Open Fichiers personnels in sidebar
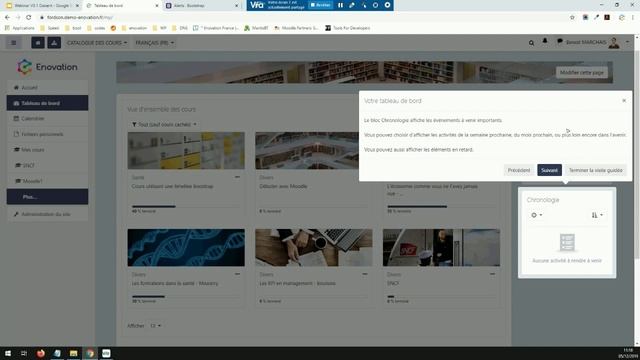Screen dimensions: 640x360 [47, 134]
